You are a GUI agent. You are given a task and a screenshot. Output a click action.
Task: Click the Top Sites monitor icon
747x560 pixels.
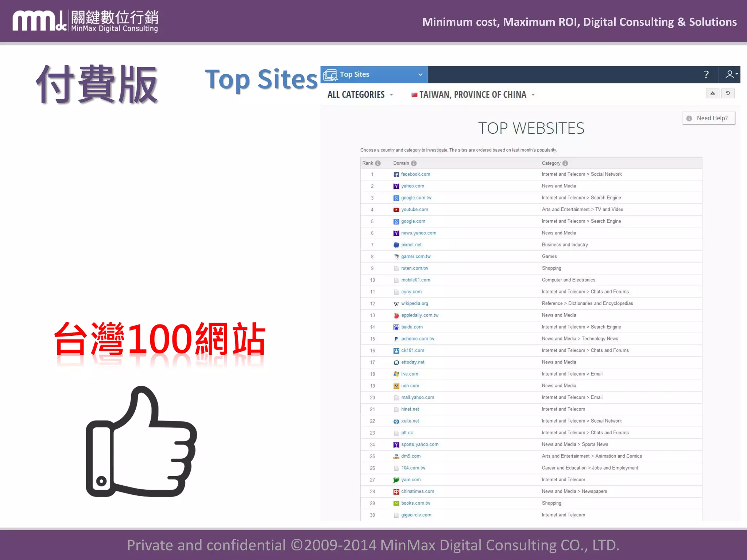(330, 75)
